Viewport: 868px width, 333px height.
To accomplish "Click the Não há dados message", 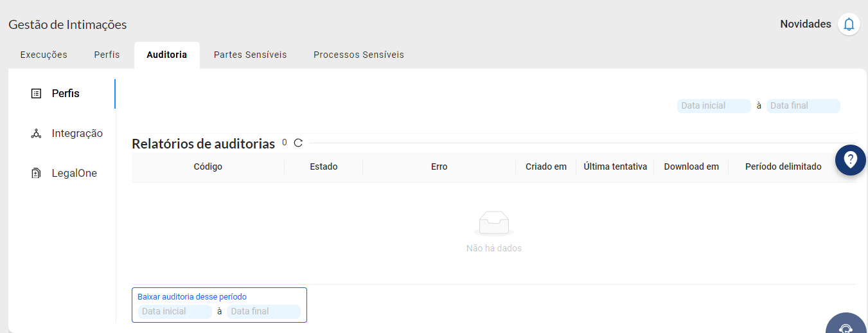I will [x=494, y=248].
